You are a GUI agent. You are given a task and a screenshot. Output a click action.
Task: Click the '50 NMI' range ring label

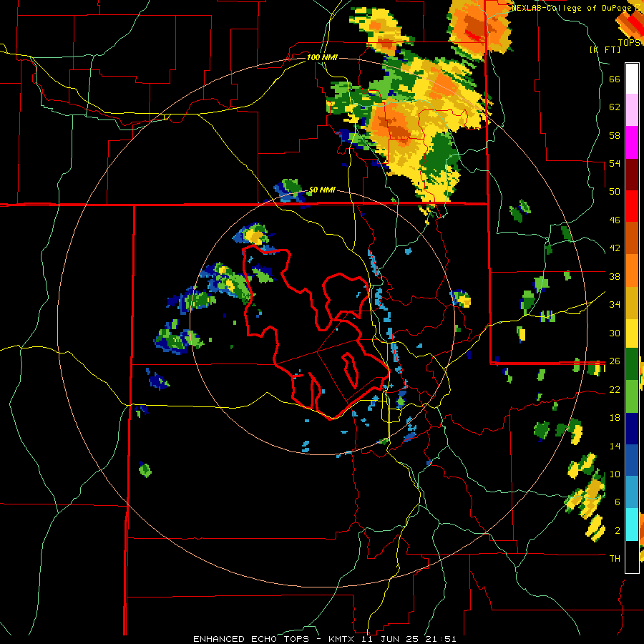tap(322, 190)
